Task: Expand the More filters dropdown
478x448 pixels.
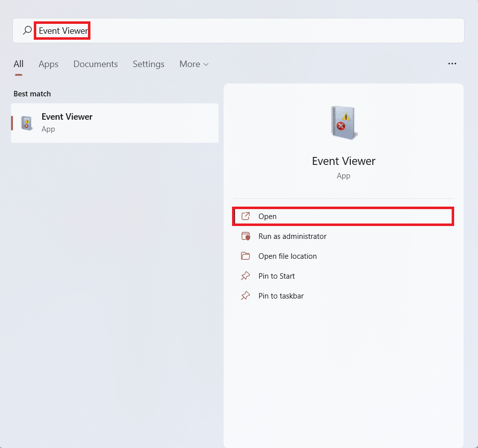Action: coord(194,64)
